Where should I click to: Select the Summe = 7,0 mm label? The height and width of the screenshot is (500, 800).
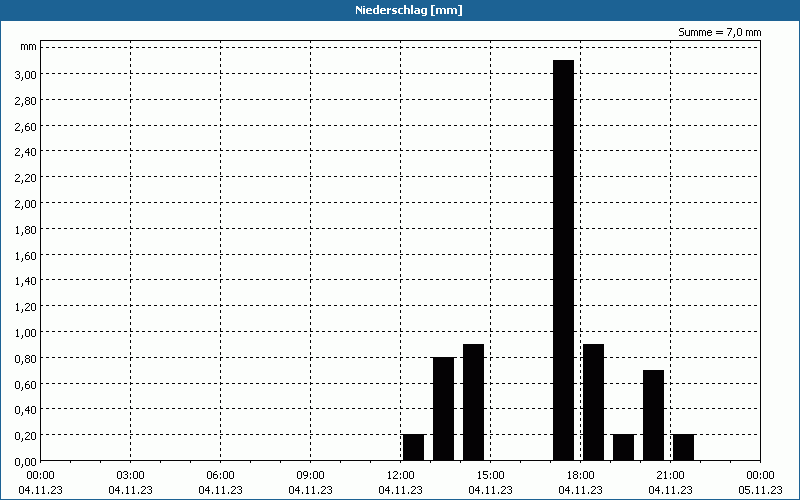(719, 32)
